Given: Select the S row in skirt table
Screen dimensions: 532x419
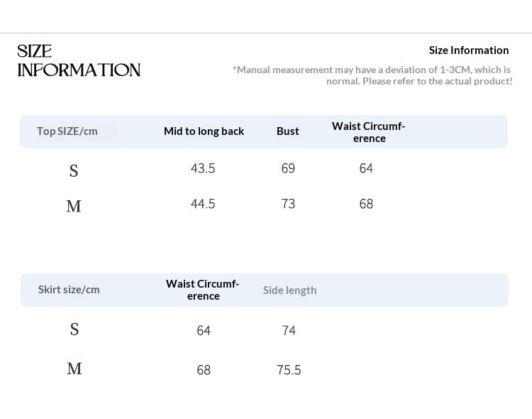Looking at the screenshot, I should click(264, 330).
